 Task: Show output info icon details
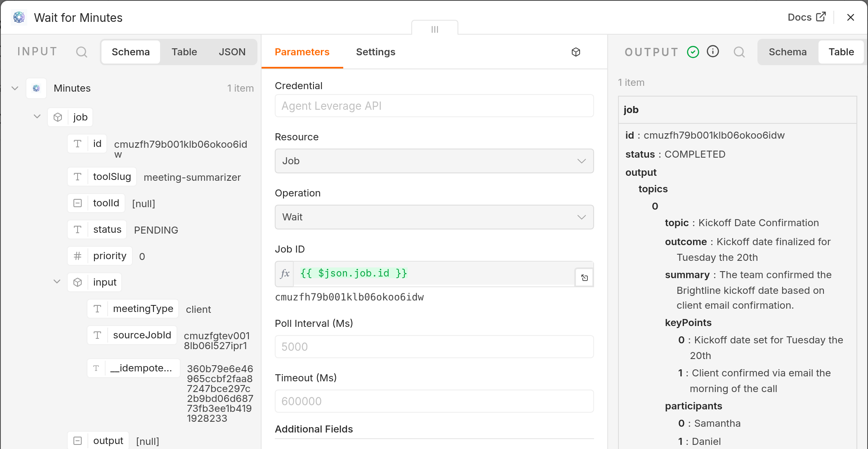click(713, 52)
